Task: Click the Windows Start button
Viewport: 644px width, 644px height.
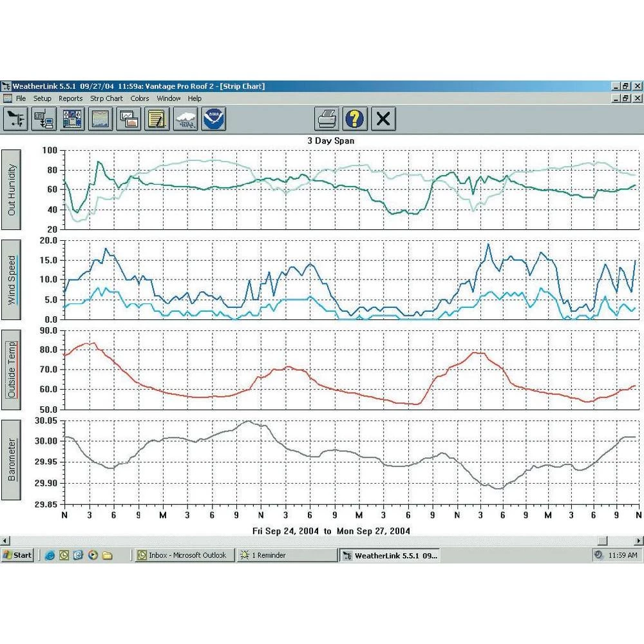Action: [x=18, y=555]
